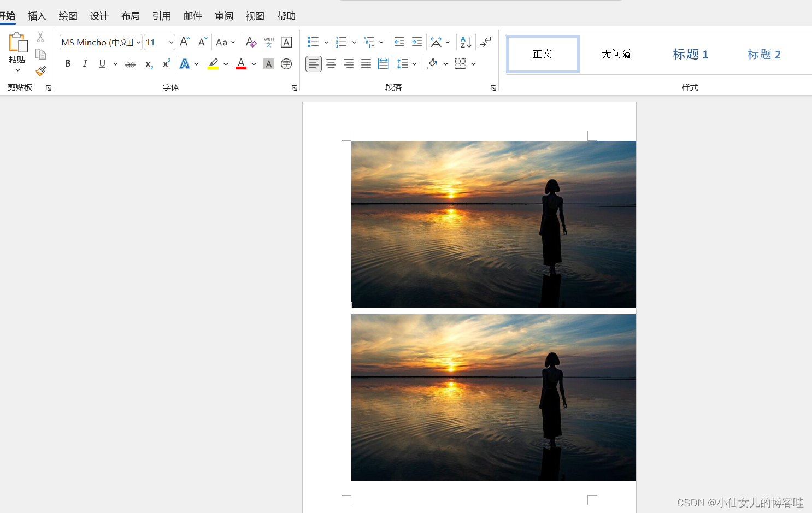The width and height of the screenshot is (812, 513).
Task: Apply superscript formatting
Action: point(166,64)
